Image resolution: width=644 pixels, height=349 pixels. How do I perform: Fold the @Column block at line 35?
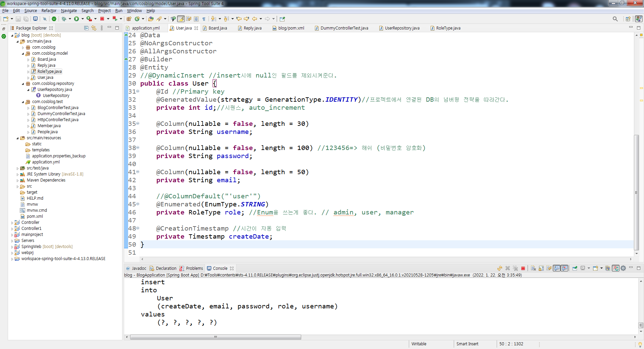coord(138,123)
